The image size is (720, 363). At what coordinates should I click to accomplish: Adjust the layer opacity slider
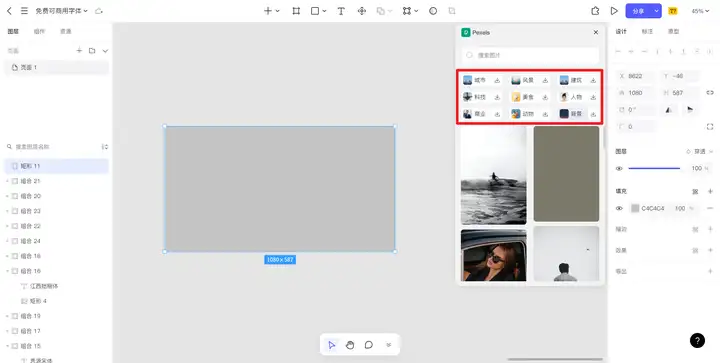pyautogui.click(x=654, y=168)
